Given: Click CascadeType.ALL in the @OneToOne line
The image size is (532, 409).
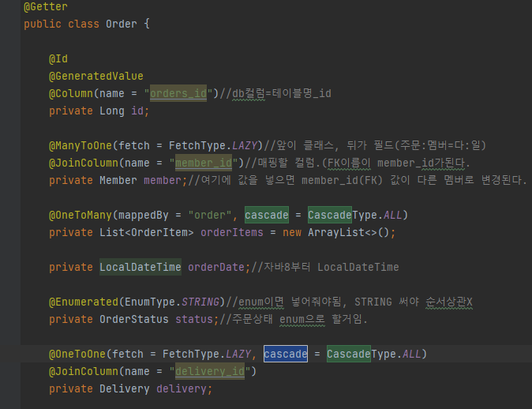Looking at the screenshot, I should tap(374, 354).
